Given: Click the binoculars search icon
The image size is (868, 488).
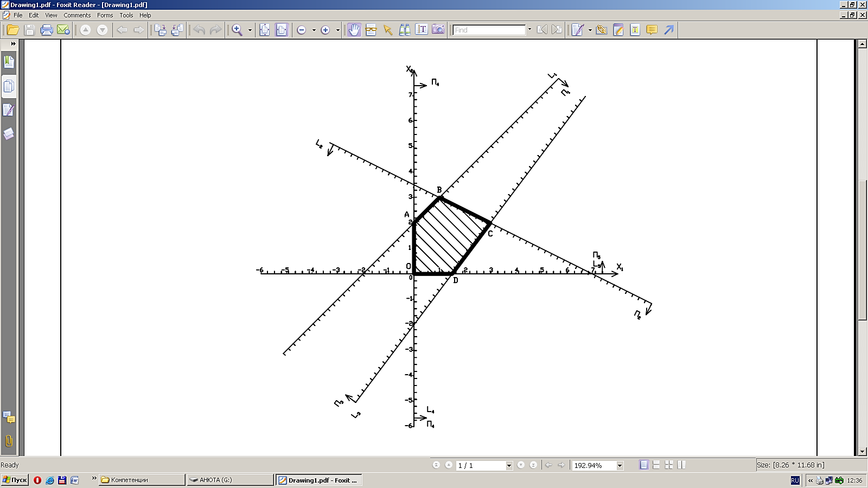Looking at the screenshot, I should pos(405,30).
